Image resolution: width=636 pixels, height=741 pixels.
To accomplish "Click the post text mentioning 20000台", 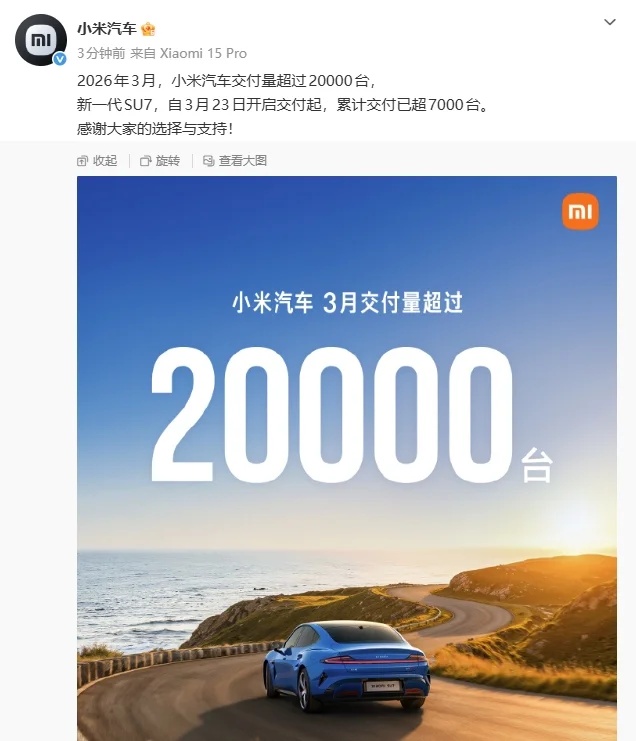I will [226, 81].
